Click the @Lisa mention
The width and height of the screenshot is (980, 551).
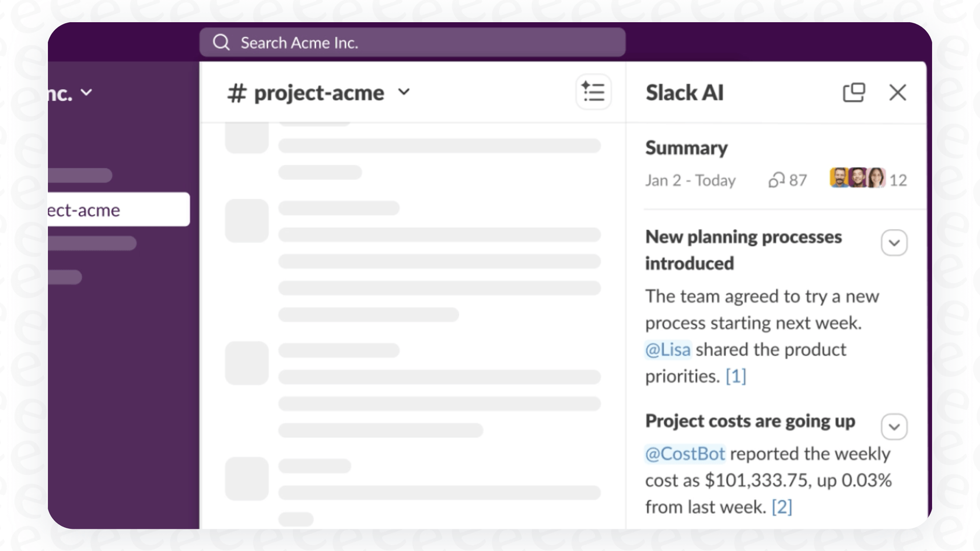click(667, 349)
